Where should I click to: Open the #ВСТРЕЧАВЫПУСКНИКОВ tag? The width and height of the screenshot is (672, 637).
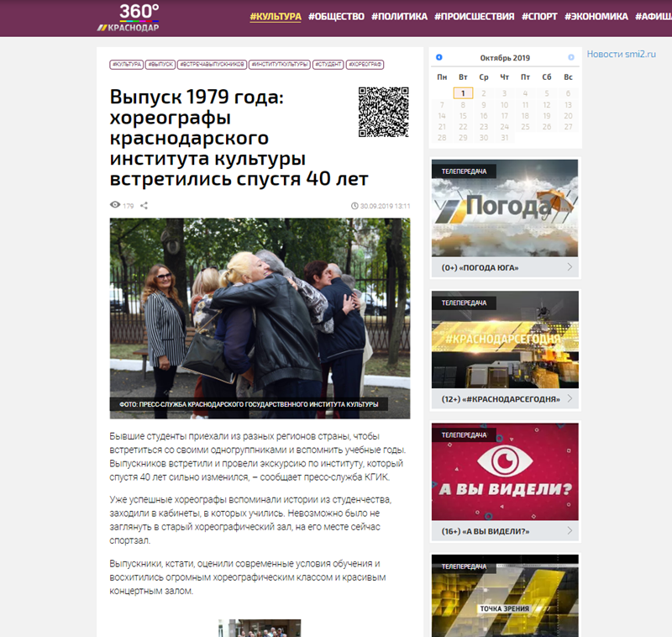click(213, 65)
